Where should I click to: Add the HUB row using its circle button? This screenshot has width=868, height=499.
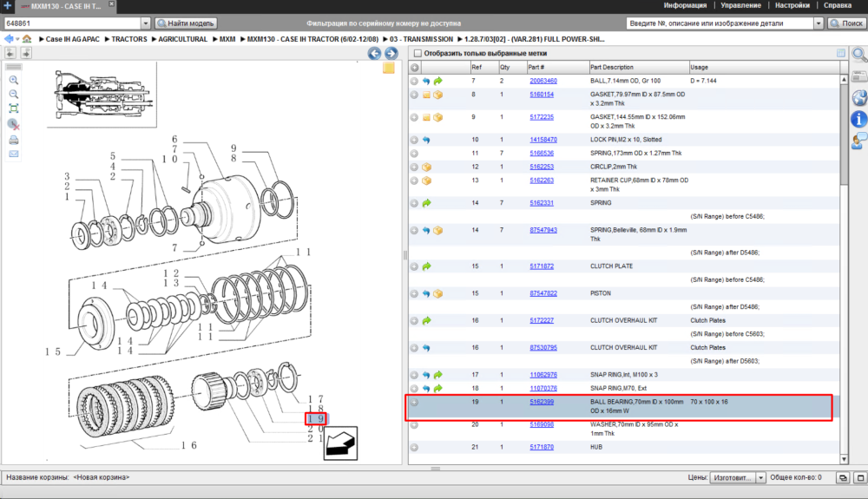coord(414,448)
